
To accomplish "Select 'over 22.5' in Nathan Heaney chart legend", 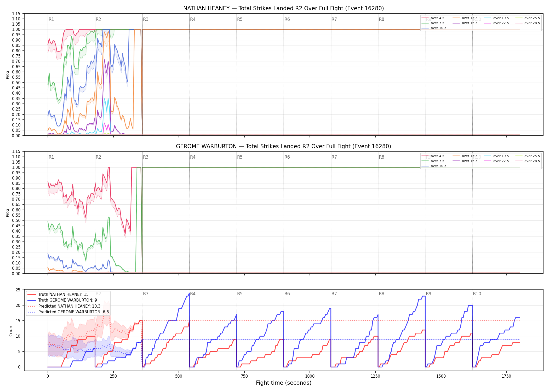I will [x=496, y=23].
